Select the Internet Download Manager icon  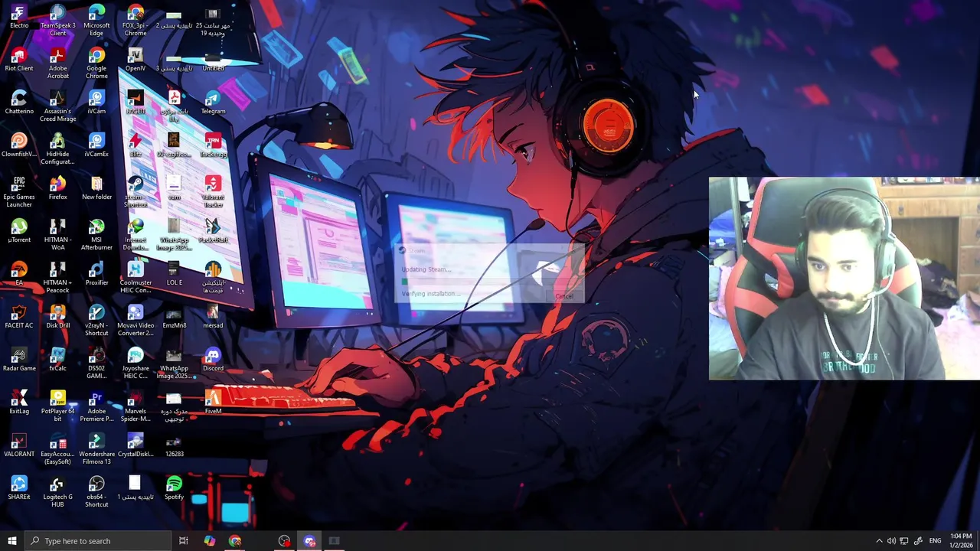[136, 235]
